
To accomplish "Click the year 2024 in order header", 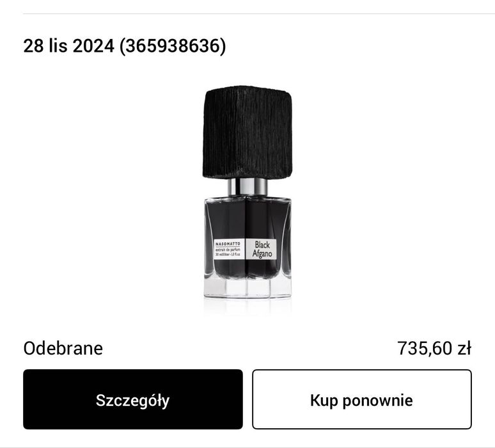I will tap(93, 46).
